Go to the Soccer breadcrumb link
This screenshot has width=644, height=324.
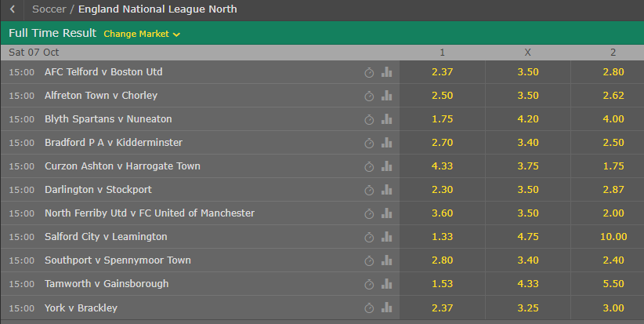(x=49, y=9)
